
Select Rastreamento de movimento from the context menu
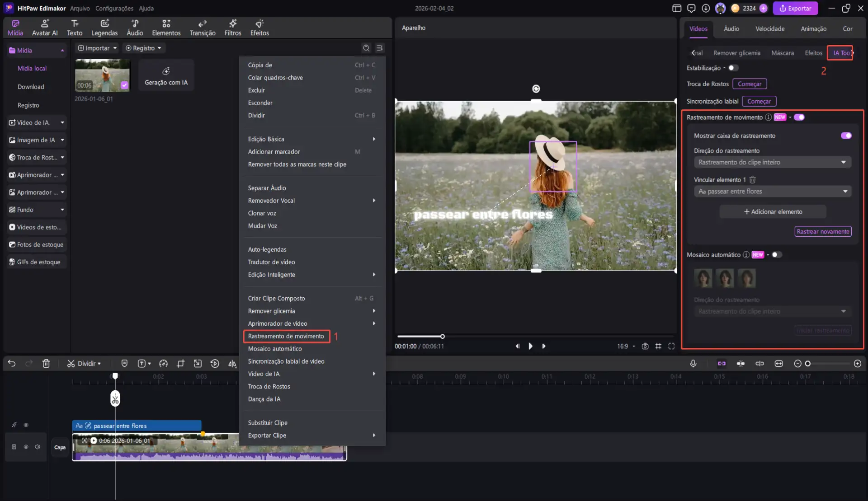click(286, 336)
